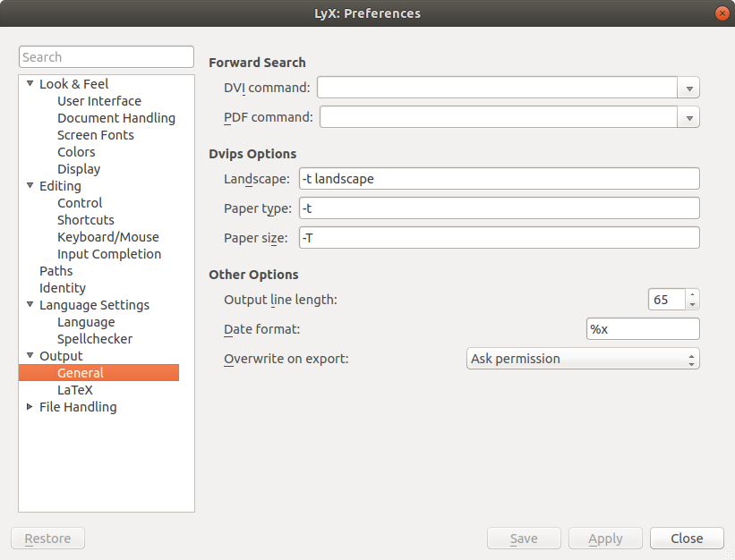Open the DVI command dropdown arrow

click(x=689, y=88)
